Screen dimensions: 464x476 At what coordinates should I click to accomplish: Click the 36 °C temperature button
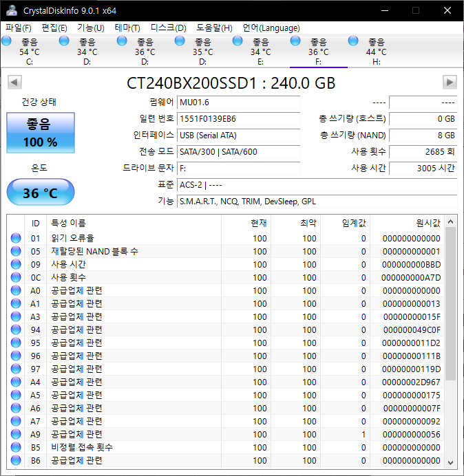(41, 193)
